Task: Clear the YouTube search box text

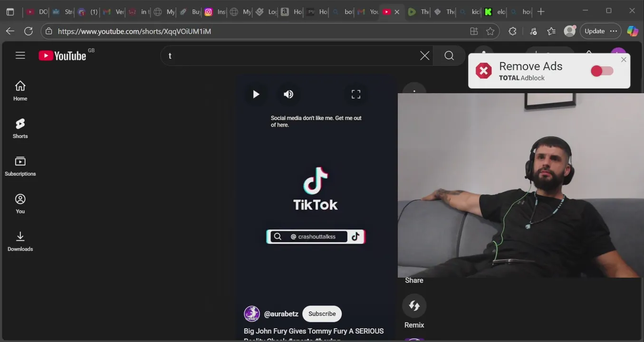Action: 425,56
